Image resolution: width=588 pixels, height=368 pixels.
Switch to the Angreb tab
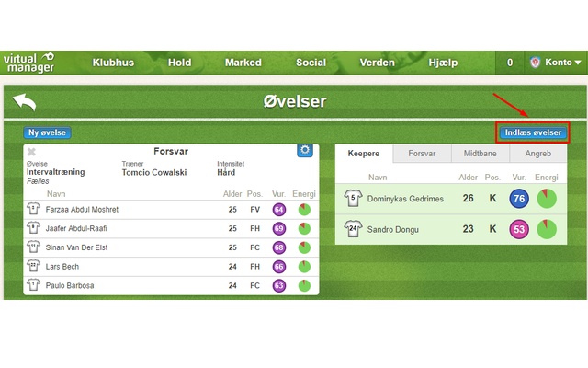pos(537,154)
